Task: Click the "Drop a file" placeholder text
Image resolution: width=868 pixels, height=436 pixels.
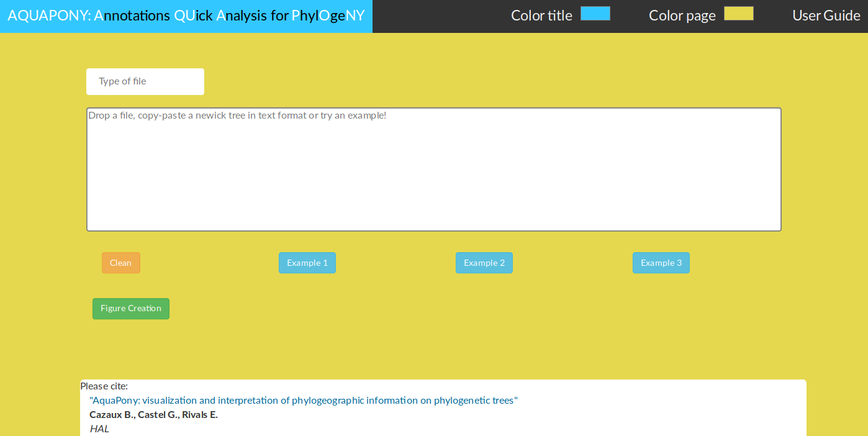Action: pyautogui.click(x=237, y=116)
